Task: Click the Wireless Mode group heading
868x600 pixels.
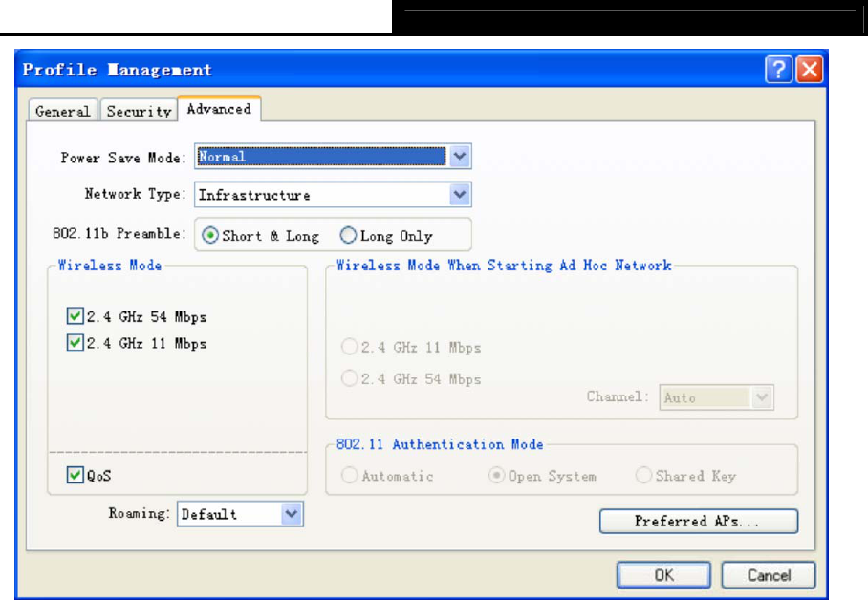Action: tap(110, 266)
